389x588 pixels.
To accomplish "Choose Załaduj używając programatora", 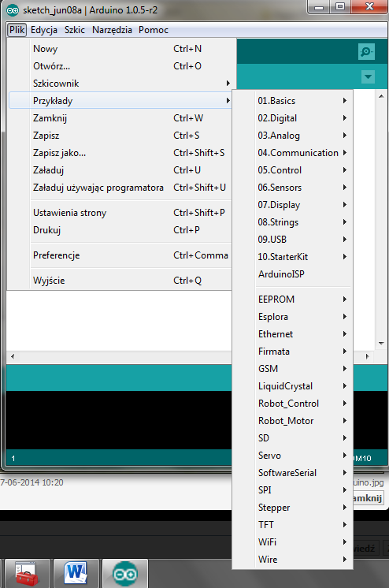I will [120, 187].
